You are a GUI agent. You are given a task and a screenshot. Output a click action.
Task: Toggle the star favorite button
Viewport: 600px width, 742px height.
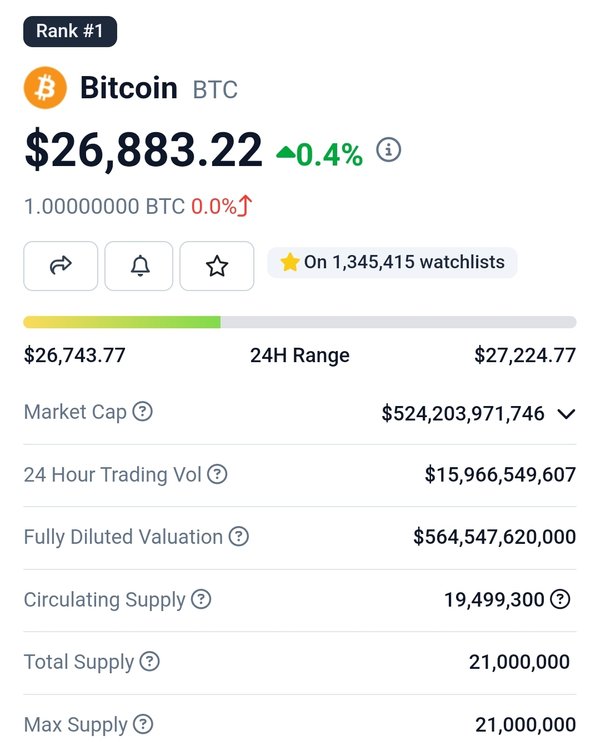tap(217, 266)
